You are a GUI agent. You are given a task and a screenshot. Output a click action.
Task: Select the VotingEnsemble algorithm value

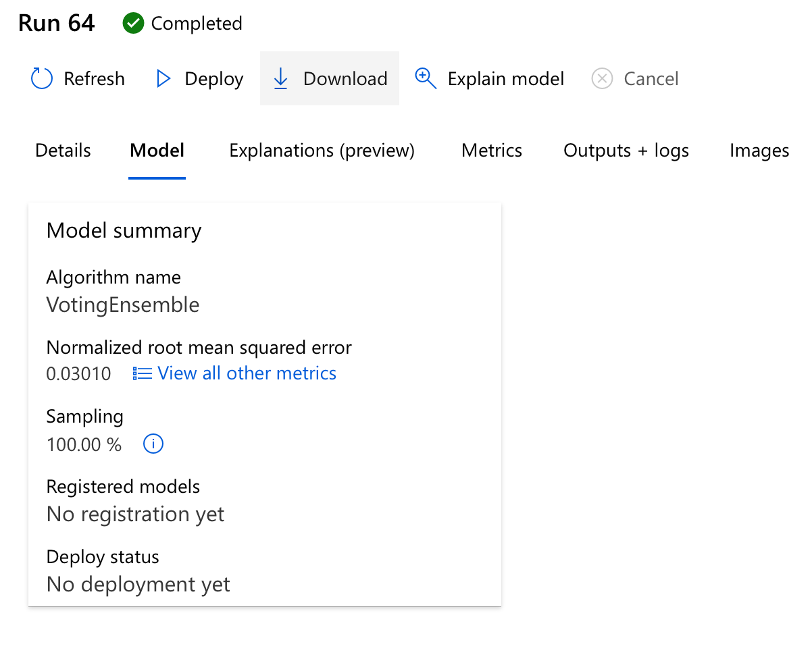click(123, 305)
